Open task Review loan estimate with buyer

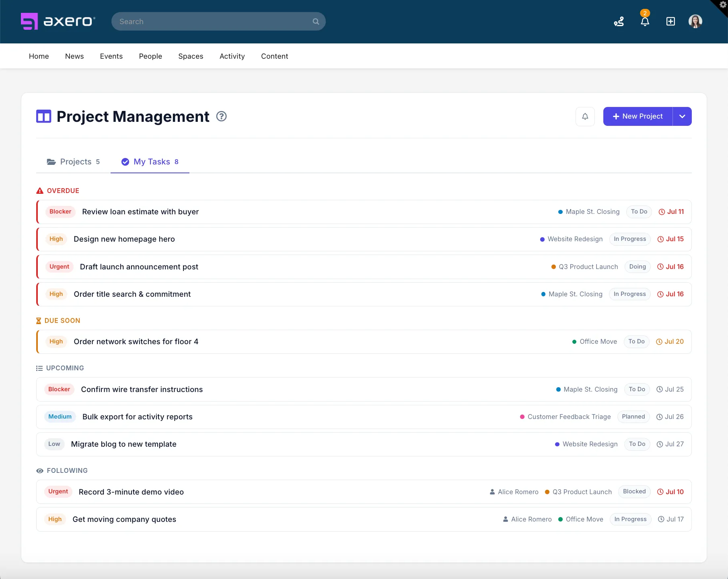140,212
